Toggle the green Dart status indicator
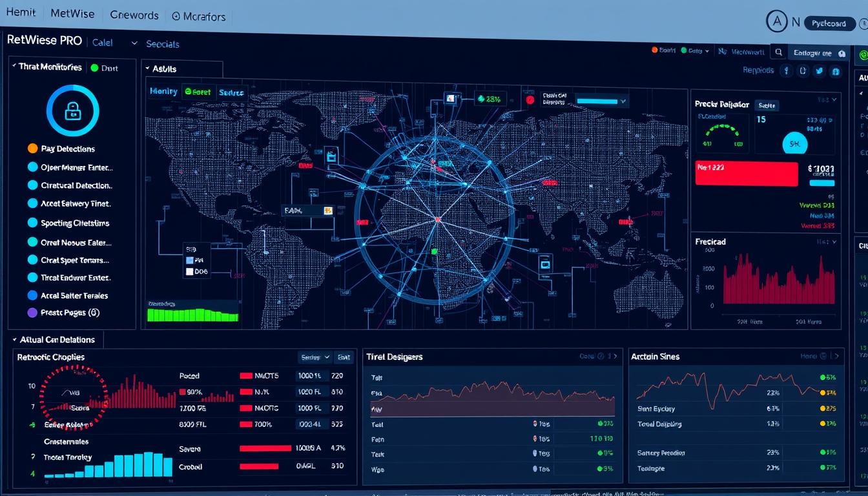 94,68
